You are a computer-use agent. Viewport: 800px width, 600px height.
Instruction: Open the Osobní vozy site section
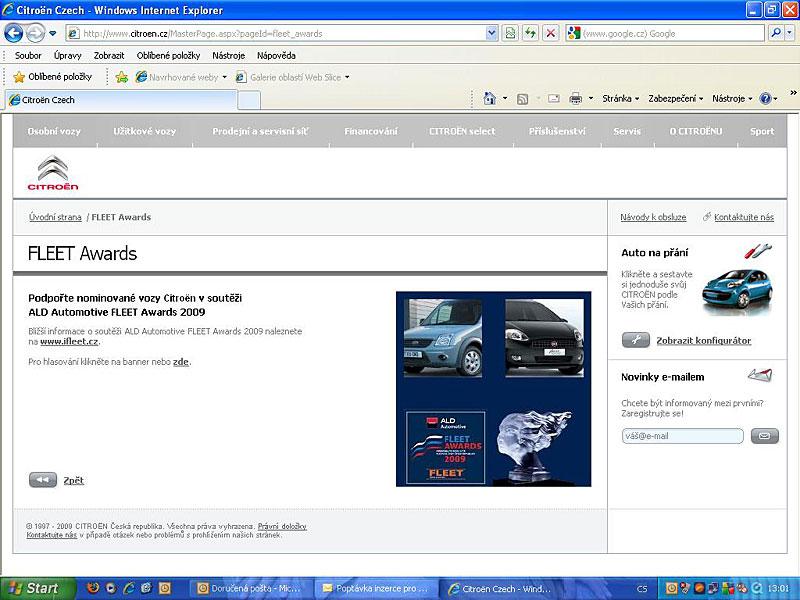click(x=54, y=131)
